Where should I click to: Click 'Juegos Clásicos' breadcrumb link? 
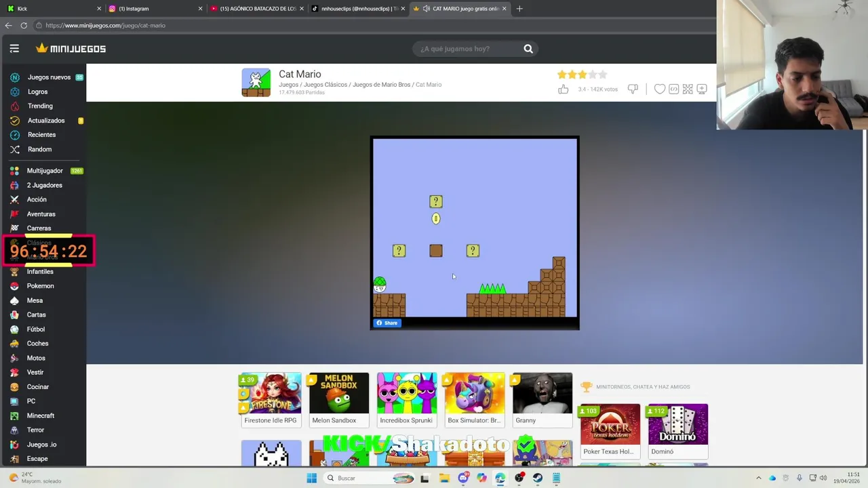(325, 85)
